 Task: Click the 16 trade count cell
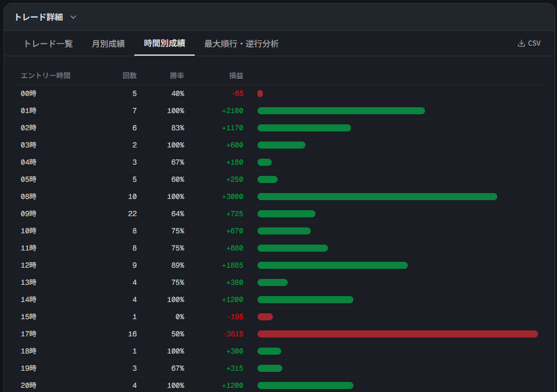point(132,334)
